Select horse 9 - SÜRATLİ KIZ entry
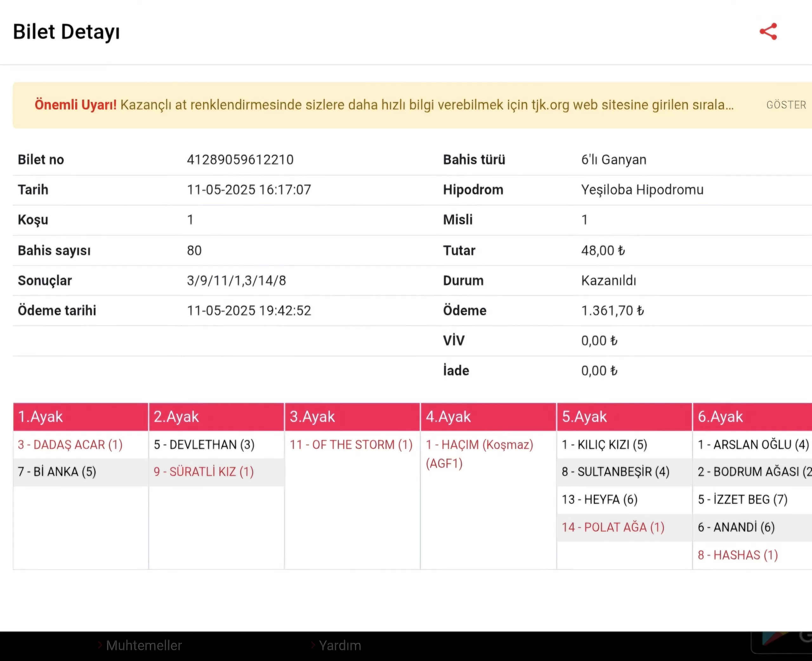 coord(204,472)
